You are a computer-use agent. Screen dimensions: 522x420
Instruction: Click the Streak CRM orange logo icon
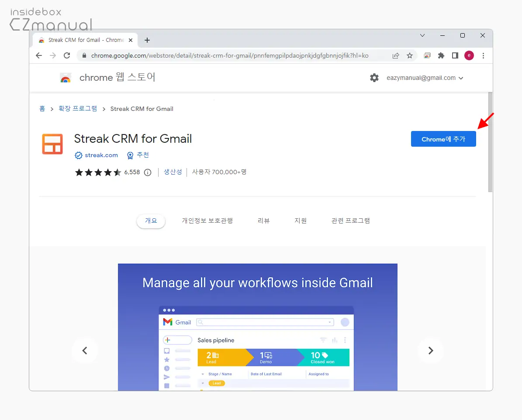[52, 144]
